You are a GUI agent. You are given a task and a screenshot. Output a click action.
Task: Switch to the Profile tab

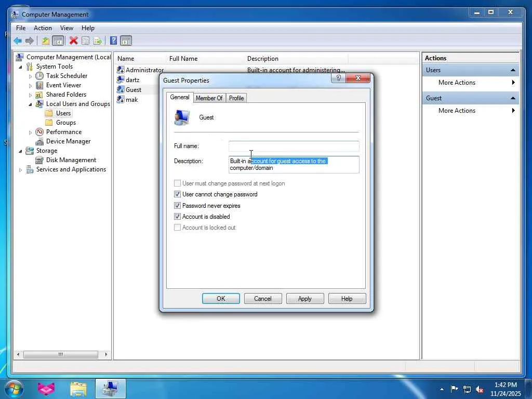(236, 98)
